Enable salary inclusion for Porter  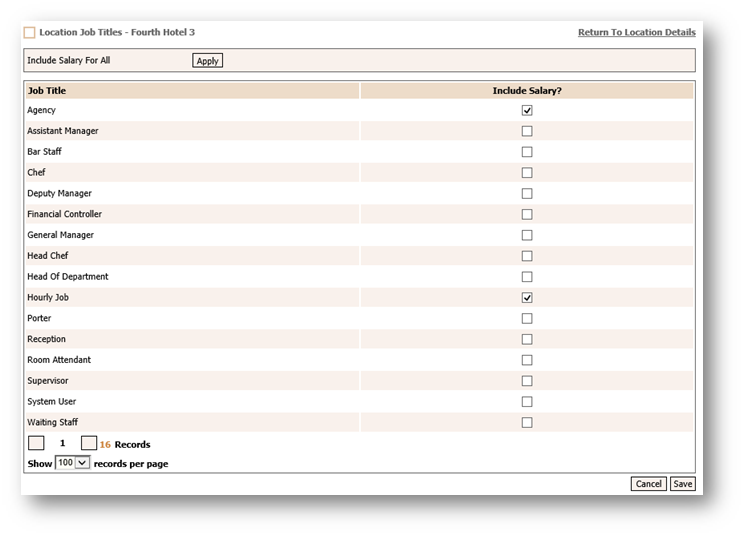tap(527, 318)
